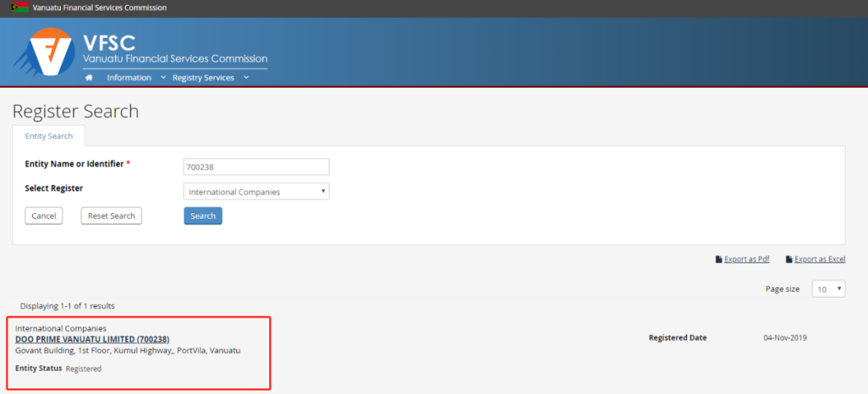Click Export as Pdf link
The width and height of the screenshot is (868, 394).
[x=747, y=260]
